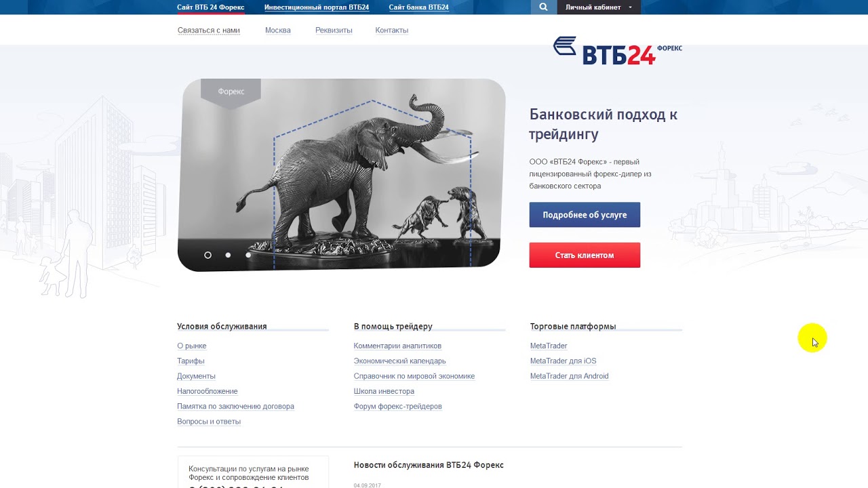Open Экономический календарь link
The width and height of the screenshot is (868, 488).
[x=400, y=361]
